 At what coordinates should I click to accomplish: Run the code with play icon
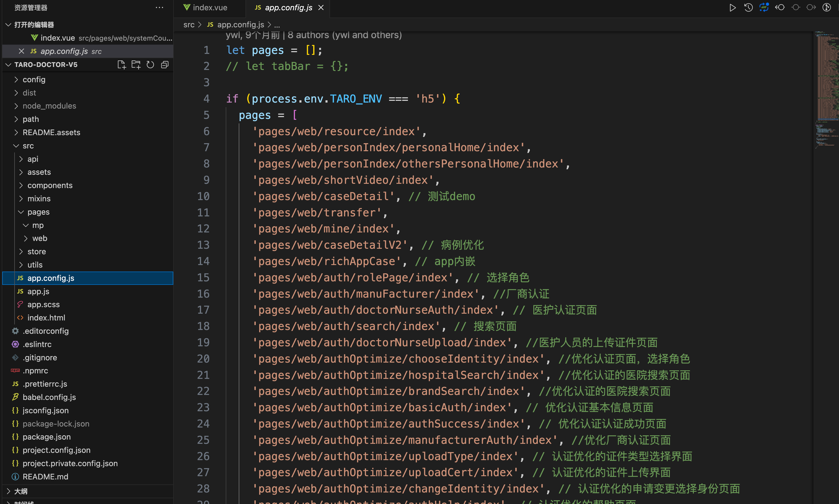point(732,8)
